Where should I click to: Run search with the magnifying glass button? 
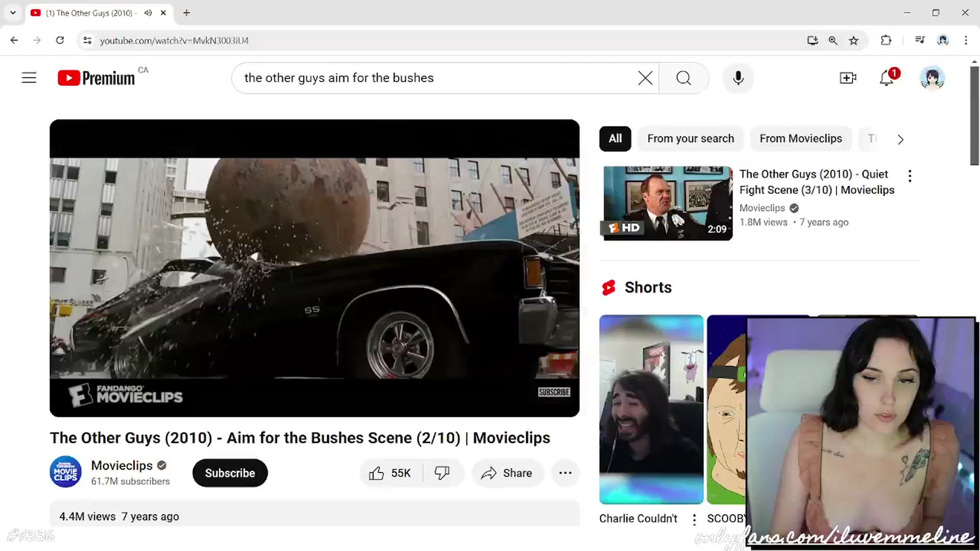click(x=683, y=78)
